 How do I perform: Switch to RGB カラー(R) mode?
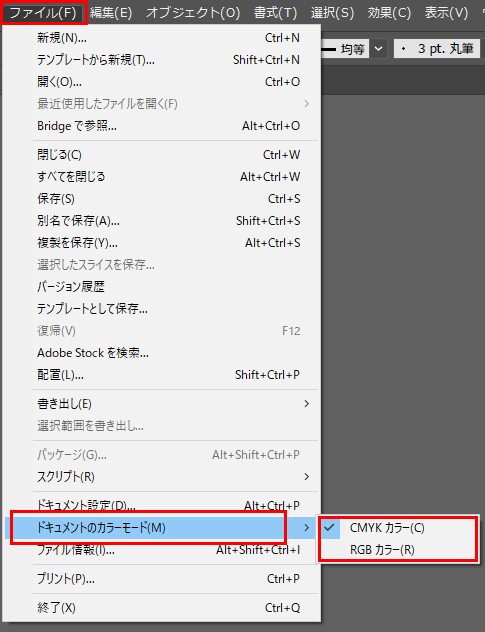[398, 550]
